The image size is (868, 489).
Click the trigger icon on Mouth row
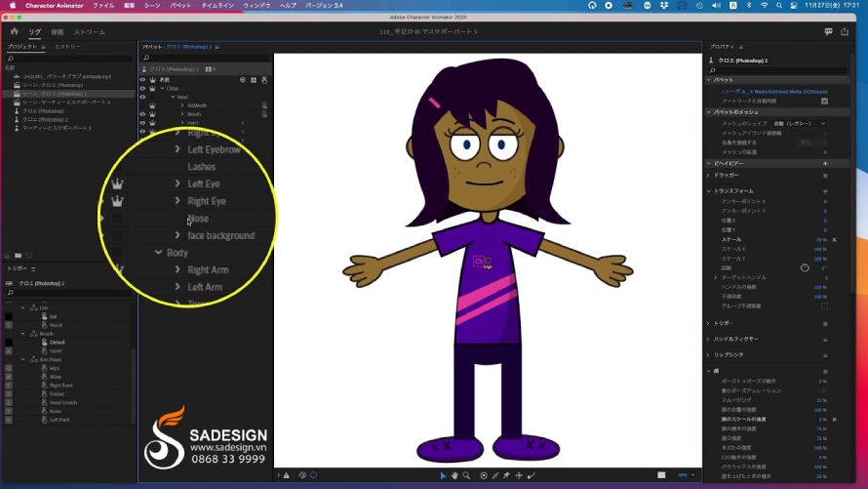click(x=264, y=114)
